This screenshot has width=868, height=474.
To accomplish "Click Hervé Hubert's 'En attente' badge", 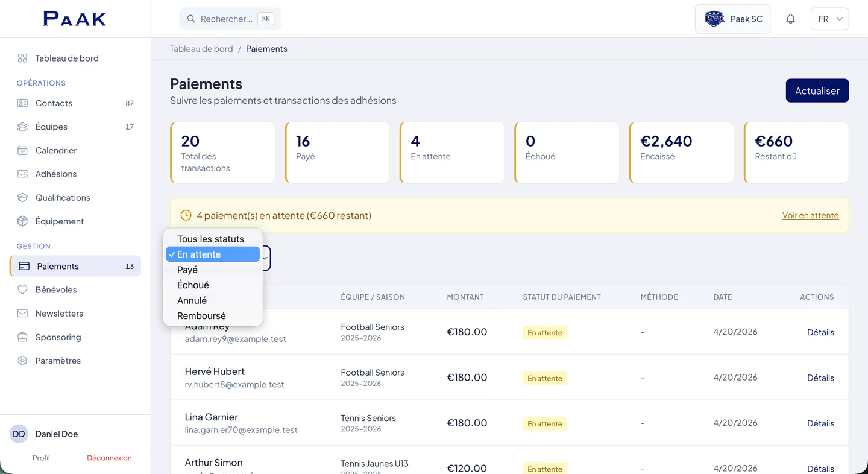I will tap(545, 378).
